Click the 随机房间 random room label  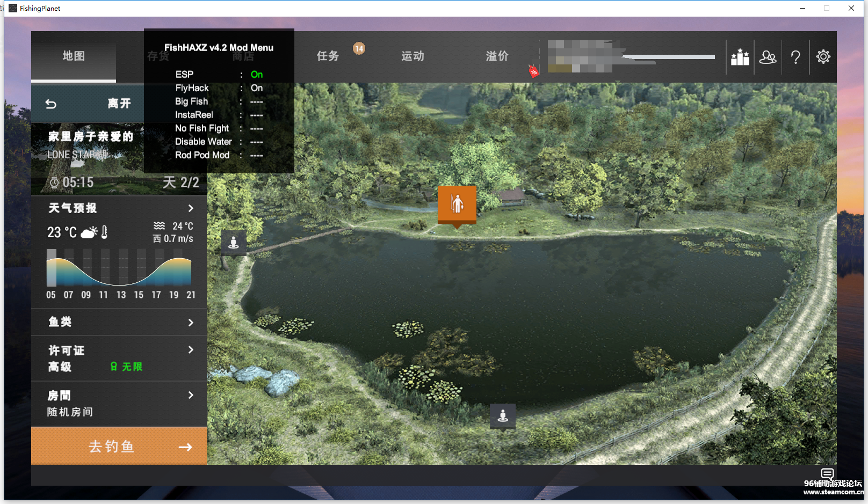(x=70, y=412)
